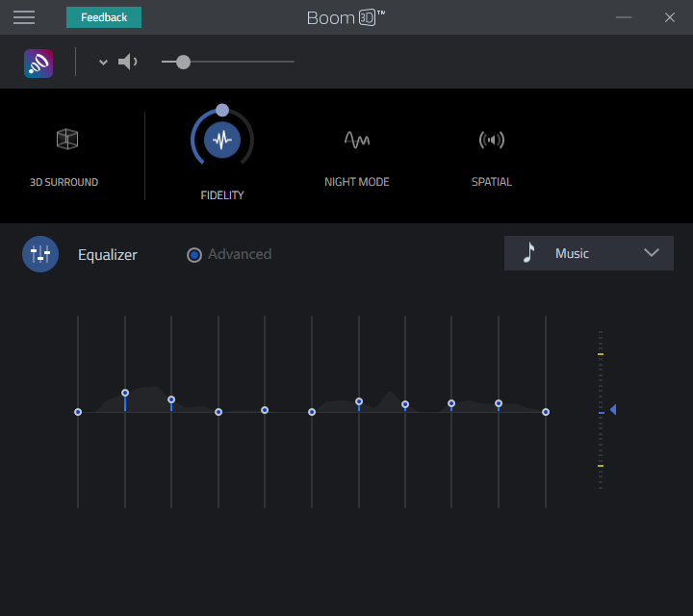Enable the Night Mode wave icon
Screen dimensions: 693x616
tap(357, 141)
